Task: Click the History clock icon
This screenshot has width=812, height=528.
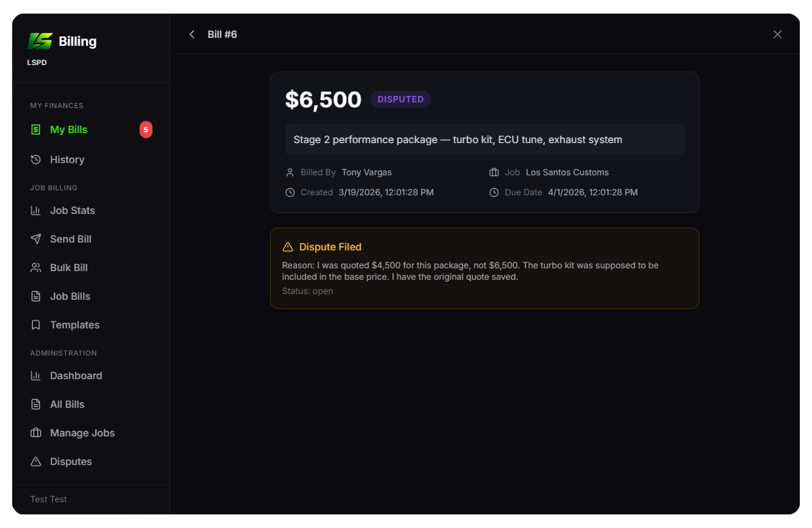Action: coord(36,160)
